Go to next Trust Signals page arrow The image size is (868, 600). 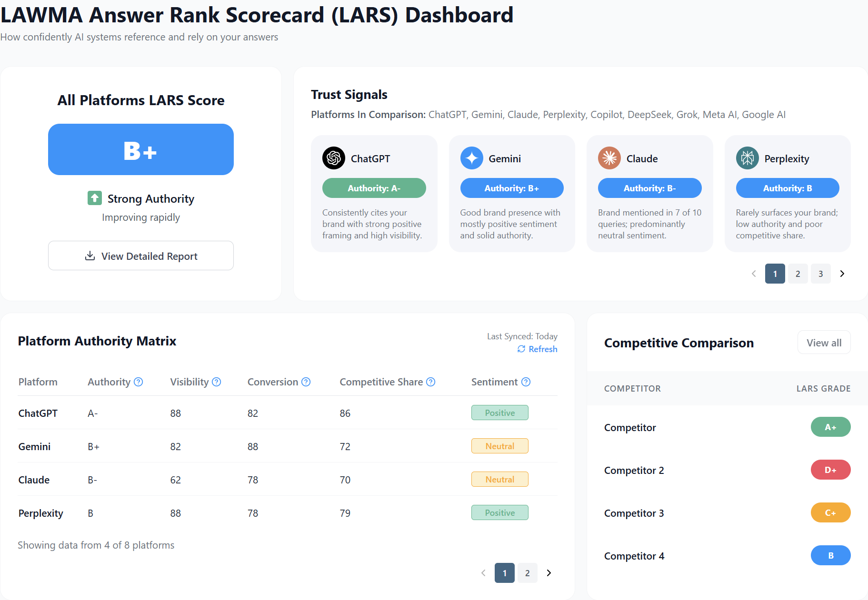842,274
